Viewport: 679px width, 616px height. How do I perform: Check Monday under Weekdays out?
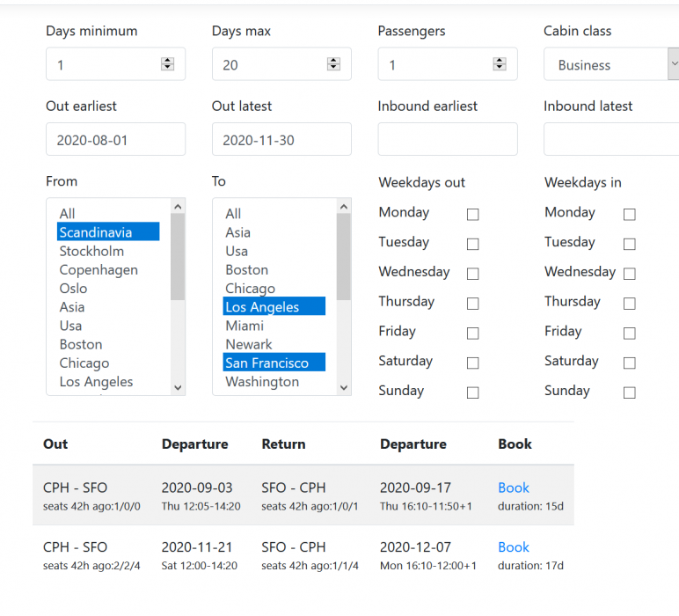(472, 214)
